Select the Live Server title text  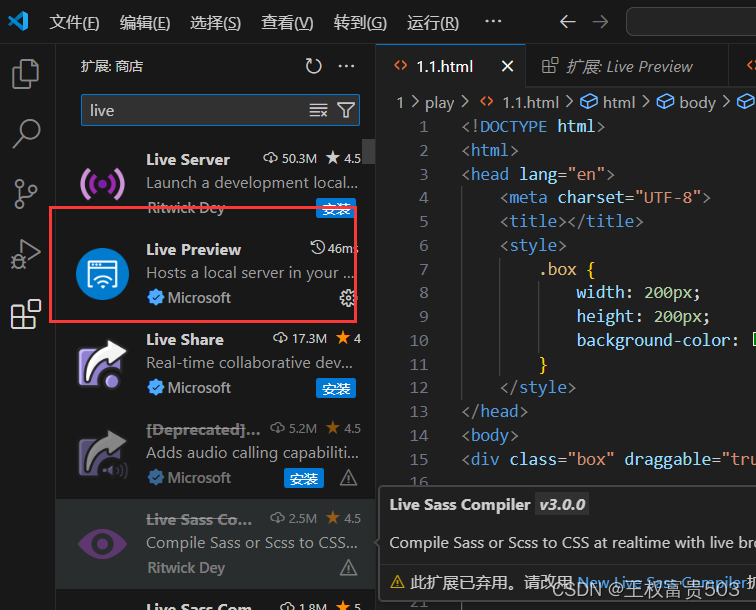188,160
